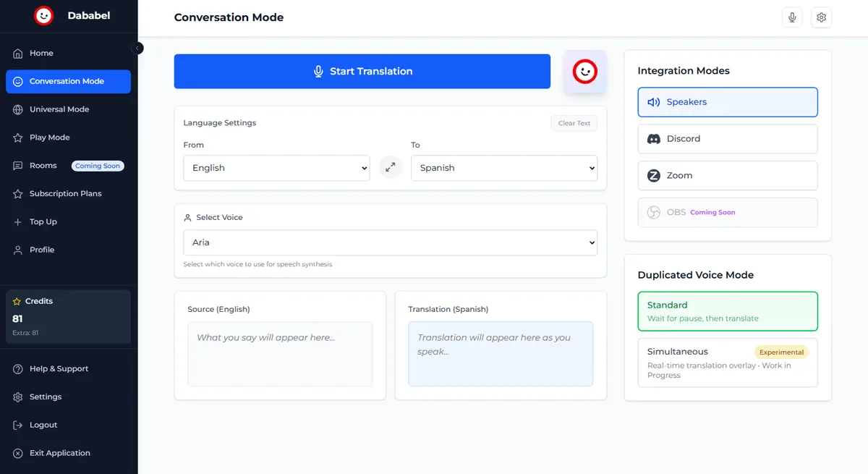Click the Home house icon
The height and width of the screenshot is (474, 868).
[x=18, y=54]
